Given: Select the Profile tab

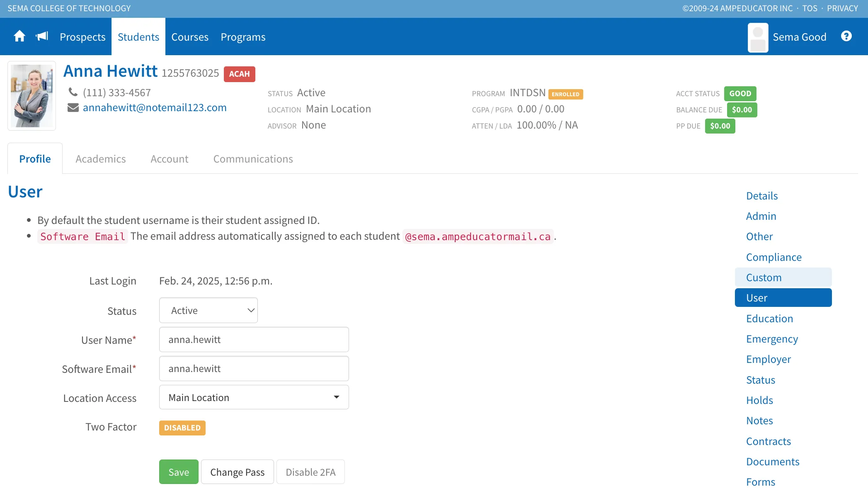Looking at the screenshot, I should [x=35, y=159].
